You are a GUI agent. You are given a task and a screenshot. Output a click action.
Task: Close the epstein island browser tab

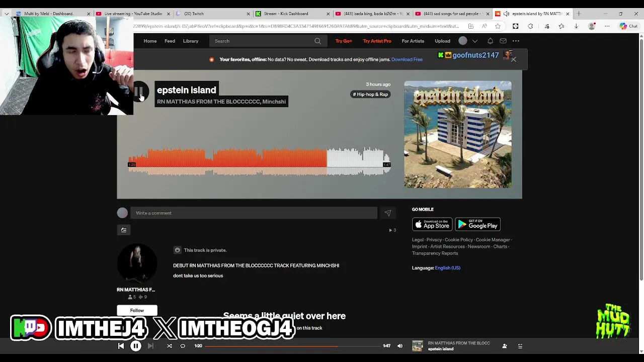pyautogui.click(x=568, y=14)
